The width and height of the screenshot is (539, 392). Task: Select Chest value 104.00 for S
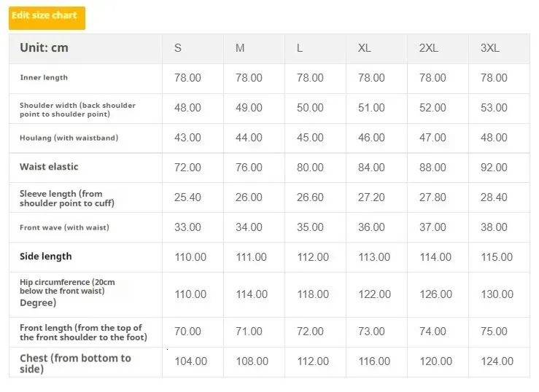(191, 361)
